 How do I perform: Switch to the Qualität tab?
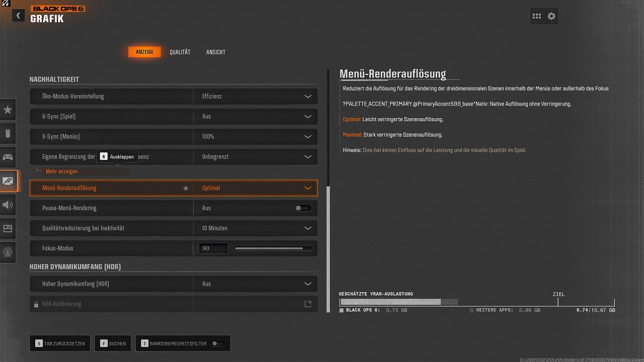(x=180, y=52)
